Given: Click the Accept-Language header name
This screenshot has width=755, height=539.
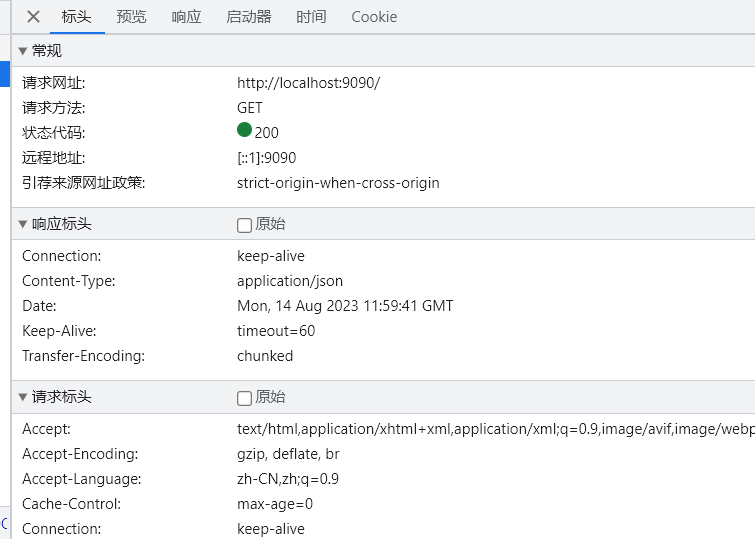Looking at the screenshot, I should click(x=81, y=479).
